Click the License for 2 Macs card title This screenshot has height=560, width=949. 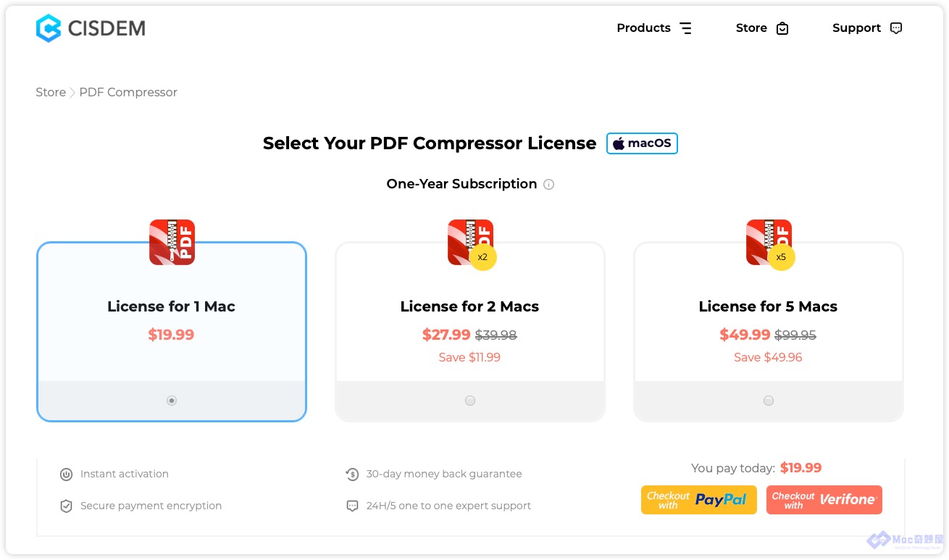coord(469,306)
